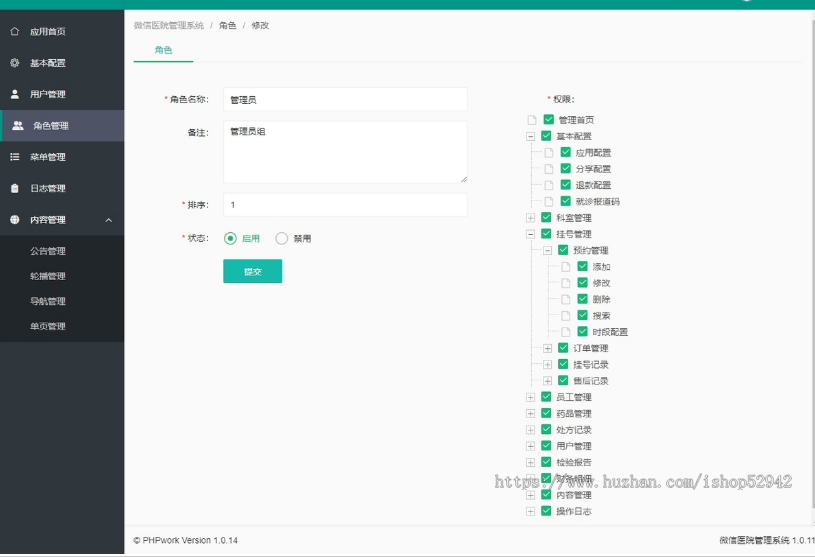Click the 角色名称 input field
The image size is (815, 557).
point(345,99)
